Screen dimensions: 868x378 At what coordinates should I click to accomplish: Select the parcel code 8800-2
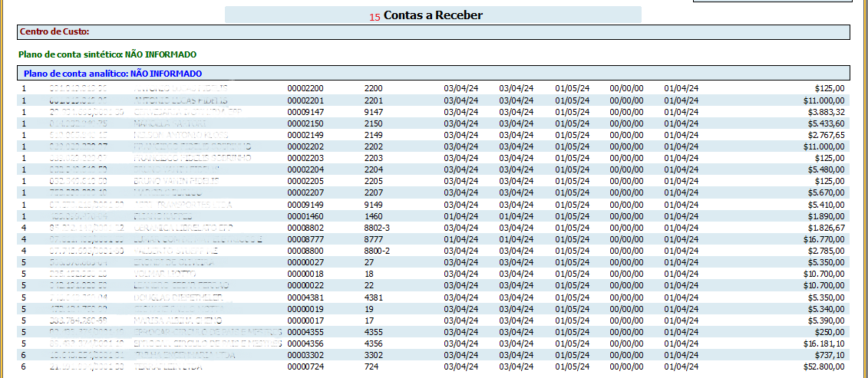(x=377, y=251)
